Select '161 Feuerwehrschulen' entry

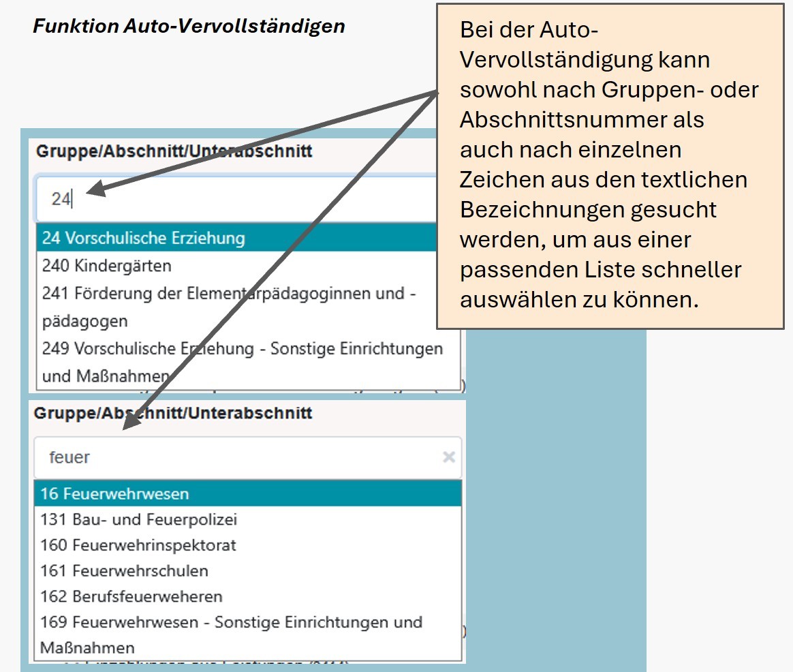pos(124,570)
